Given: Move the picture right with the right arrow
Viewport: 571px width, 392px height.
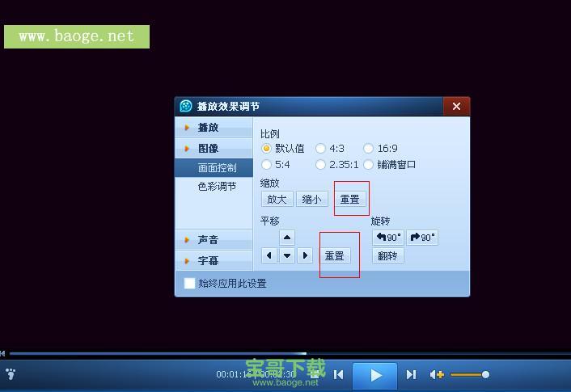Looking at the screenshot, I should click(x=305, y=255).
